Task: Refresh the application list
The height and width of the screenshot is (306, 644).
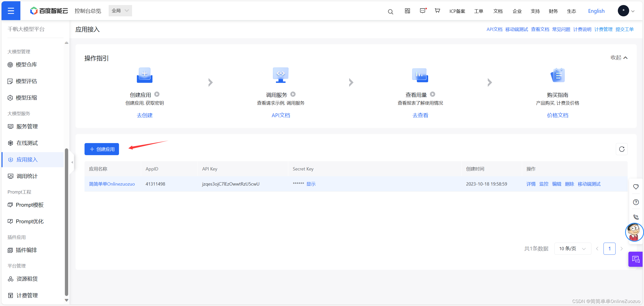Action: point(622,149)
